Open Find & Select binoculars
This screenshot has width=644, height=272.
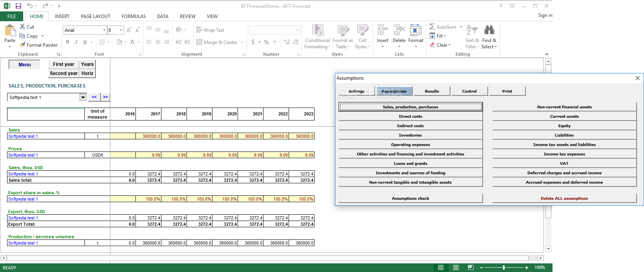click(489, 36)
